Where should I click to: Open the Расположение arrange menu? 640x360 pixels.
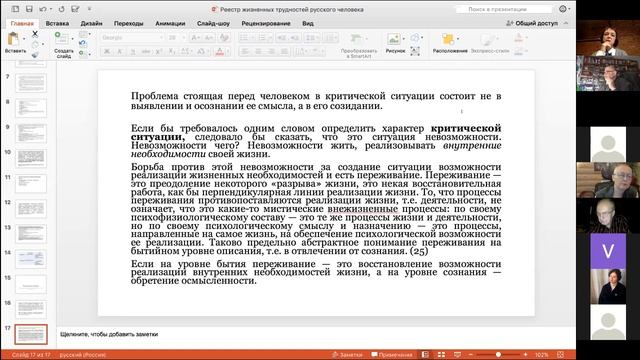coord(450,43)
